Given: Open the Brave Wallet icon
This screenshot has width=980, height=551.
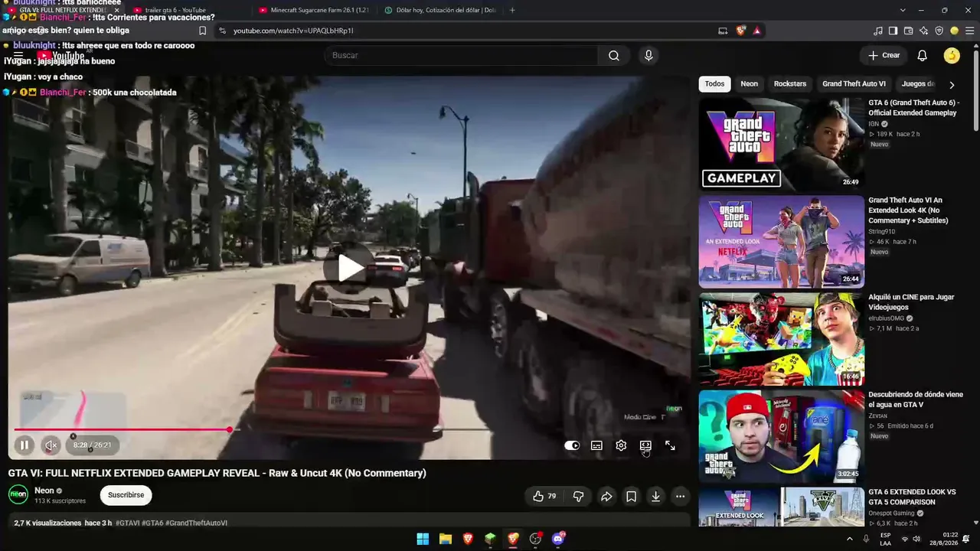Looking at the screenshot, I should coord(909,31).
